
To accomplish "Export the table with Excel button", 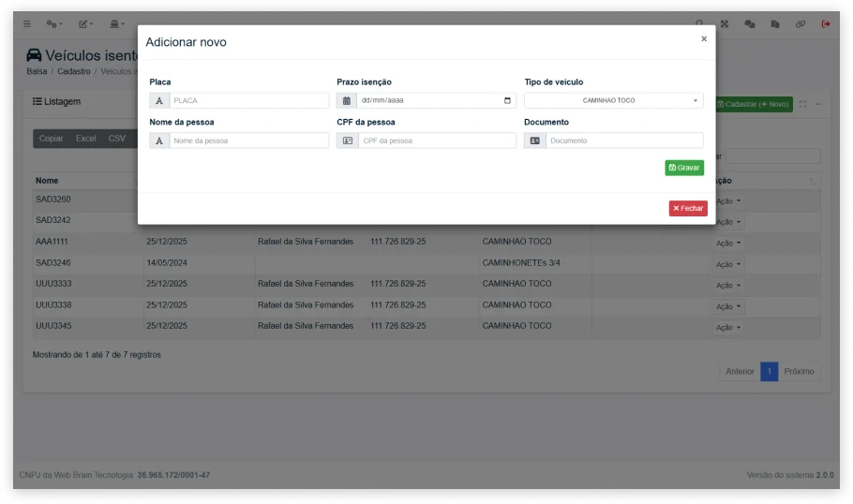I will pos(86,139).
